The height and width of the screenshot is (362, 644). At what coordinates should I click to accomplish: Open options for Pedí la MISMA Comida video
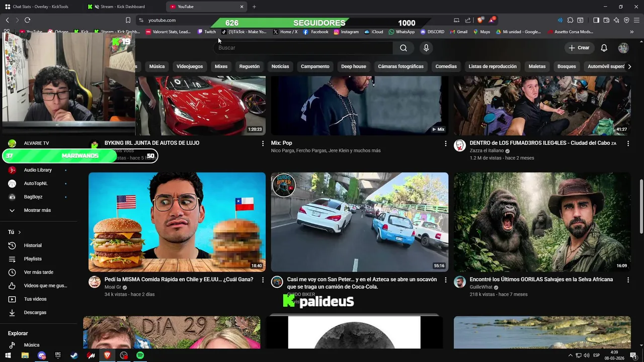point(263,280)
